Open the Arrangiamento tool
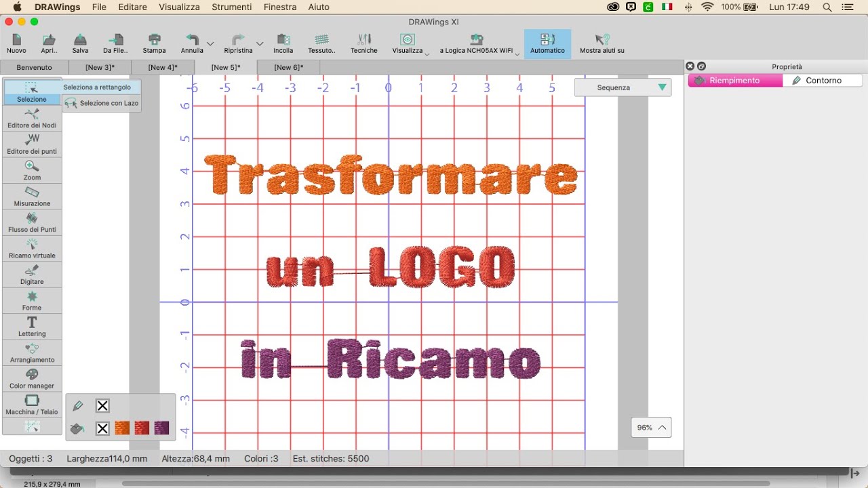This screenshot has height=488, width=868. tap(32, 353)
